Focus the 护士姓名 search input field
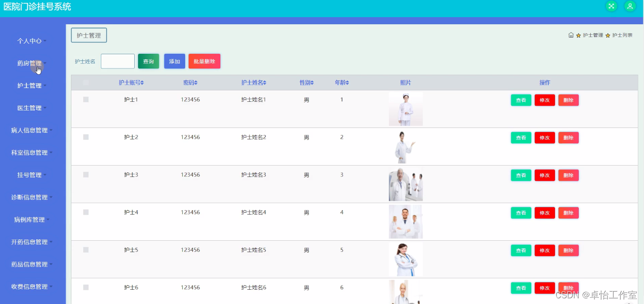This screenshot has height=304, width=644. [118, 61]
